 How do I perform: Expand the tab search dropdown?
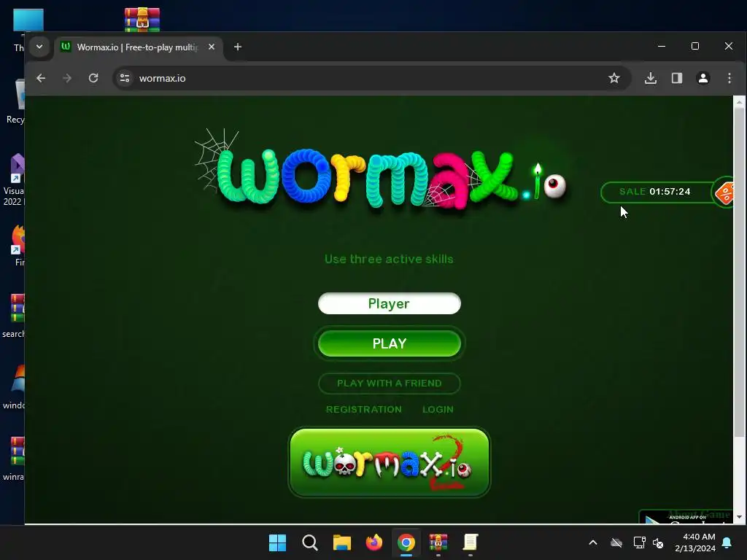pyautogui.click(x=39, y=47)
